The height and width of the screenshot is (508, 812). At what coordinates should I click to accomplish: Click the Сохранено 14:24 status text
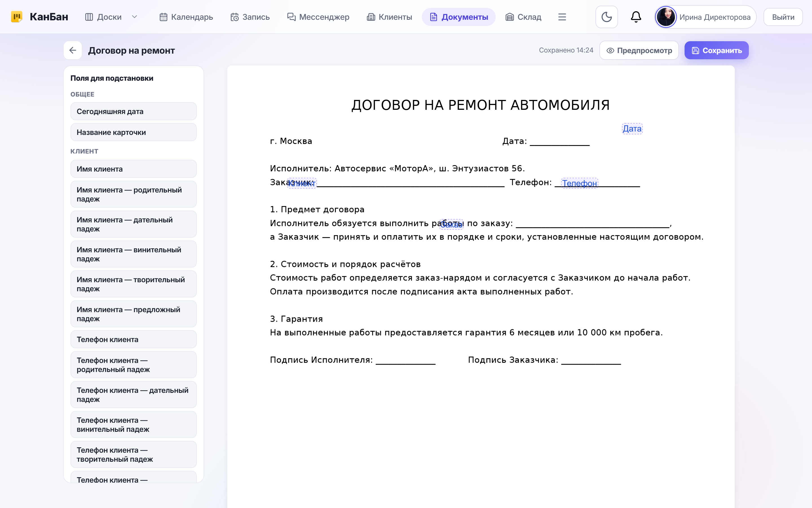[566, 50]
